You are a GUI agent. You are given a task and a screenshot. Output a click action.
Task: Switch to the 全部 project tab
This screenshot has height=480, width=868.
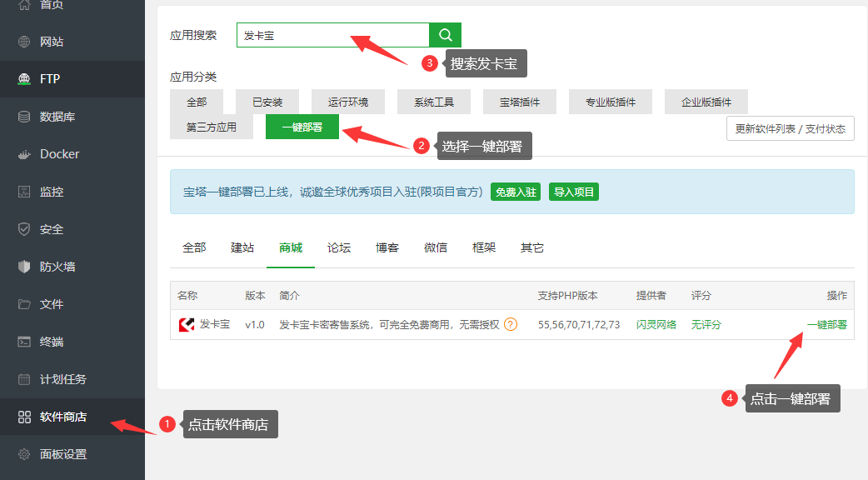coord(194,247)
